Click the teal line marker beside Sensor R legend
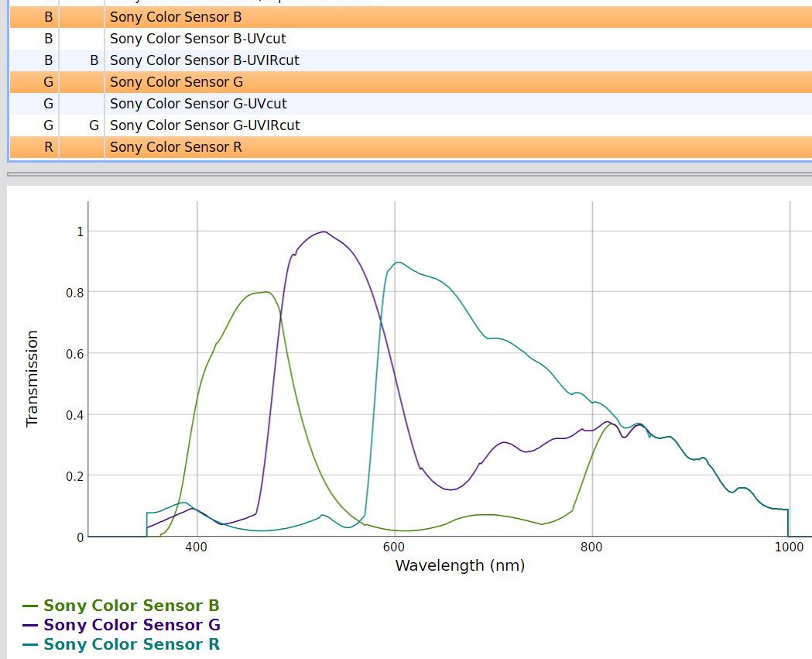This screenshot has height=659, width=812. click(x=30, y=644)
